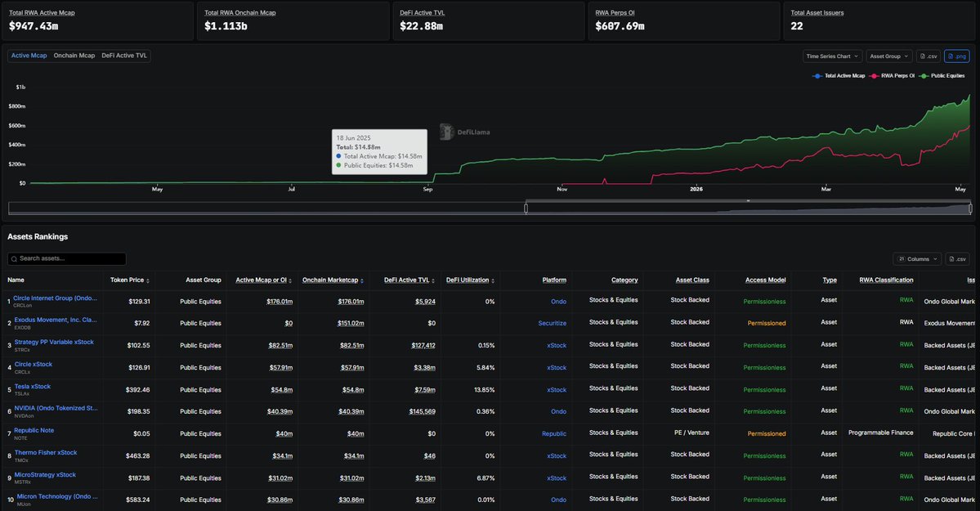Open Exodus Movement, Inc. asset link
Screen dimensions: 980x511
tap(55, 320)
